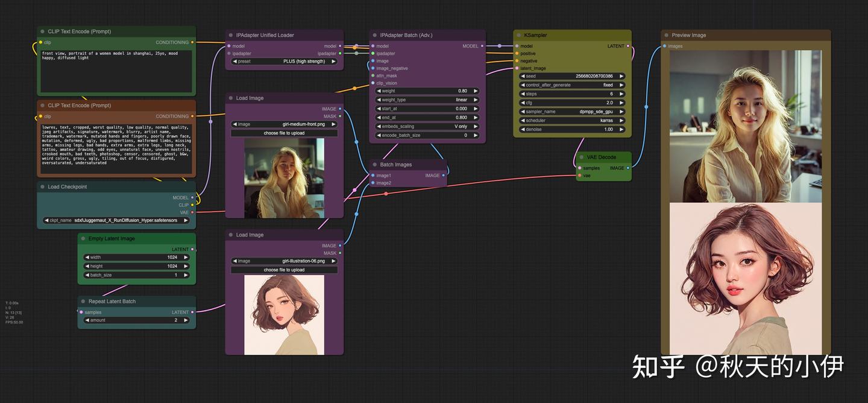Click the IPAdapter Batch (Adv.) title dot
This screenshot has height=403, width=868.
[374, 36]
